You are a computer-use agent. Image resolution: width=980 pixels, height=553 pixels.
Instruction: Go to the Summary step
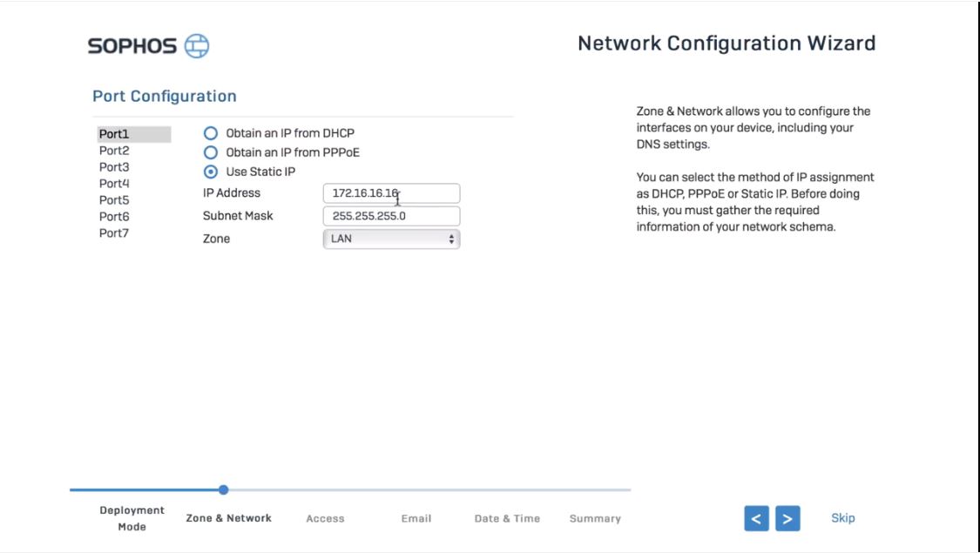pyautogui.click(x=595, y=517)
